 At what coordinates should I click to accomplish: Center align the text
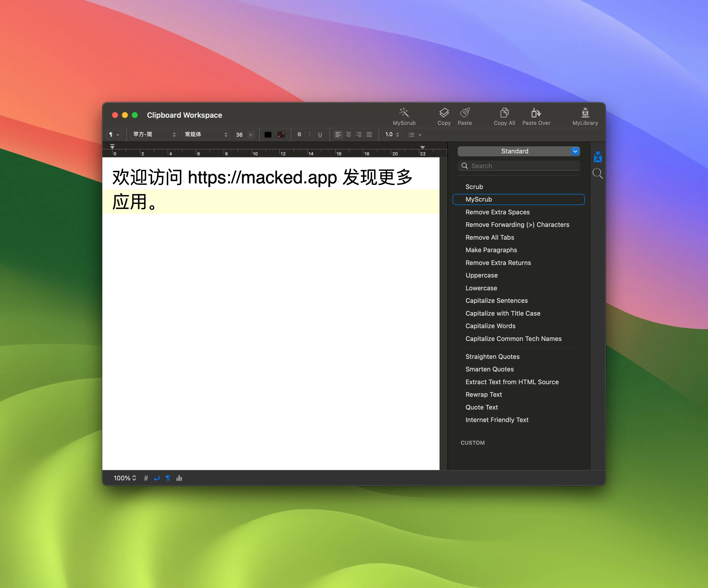pyautogui.click(x=349, y=134)
